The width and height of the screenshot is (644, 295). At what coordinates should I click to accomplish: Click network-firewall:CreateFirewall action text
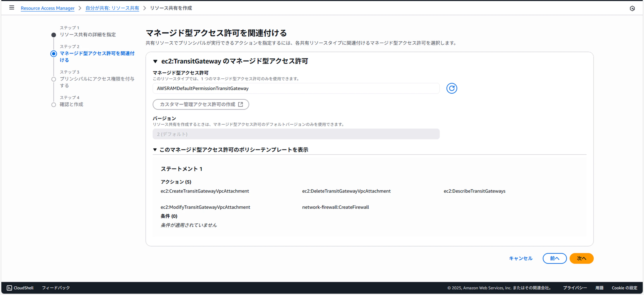[336, 207]
